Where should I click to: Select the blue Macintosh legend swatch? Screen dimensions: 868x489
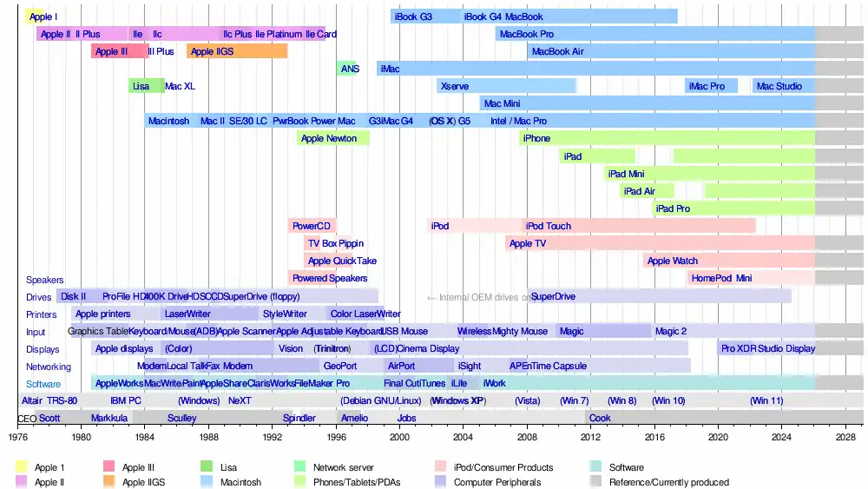(207, 482)
